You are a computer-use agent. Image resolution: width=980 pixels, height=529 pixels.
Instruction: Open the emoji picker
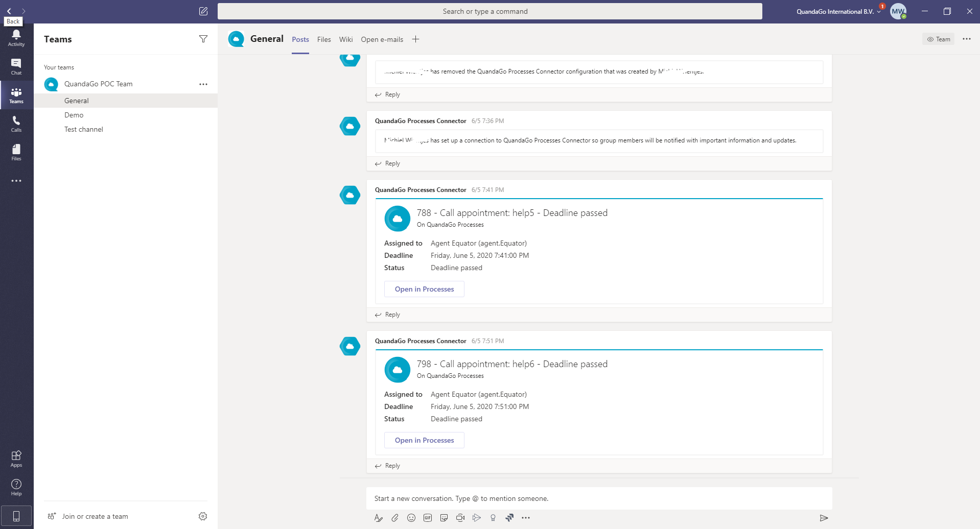[x=411, y=518]
